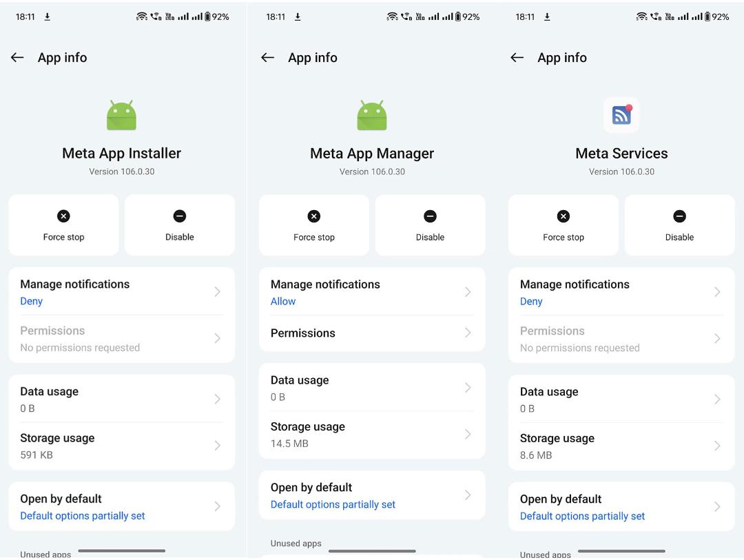Open Data usage for Meta App Installer
744x560 pixels.
pyautogui.click(x=121, y=399)
